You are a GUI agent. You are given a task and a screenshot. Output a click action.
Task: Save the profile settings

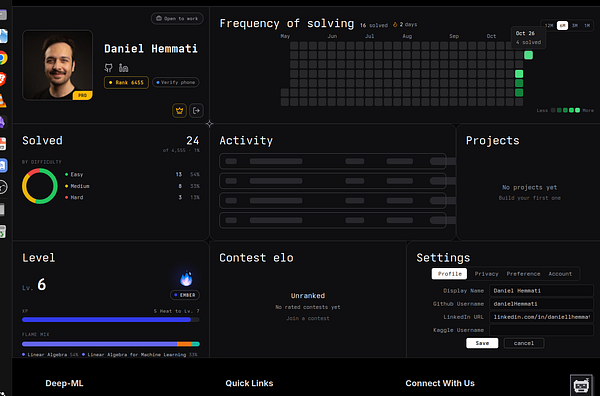coord(482,343)
